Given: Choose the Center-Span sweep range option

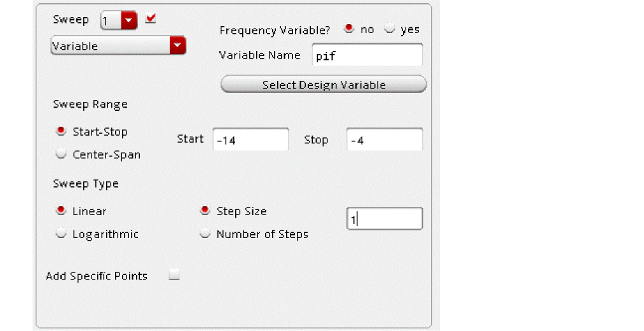Looking at the screenshot, I should (x=61, y=154).
